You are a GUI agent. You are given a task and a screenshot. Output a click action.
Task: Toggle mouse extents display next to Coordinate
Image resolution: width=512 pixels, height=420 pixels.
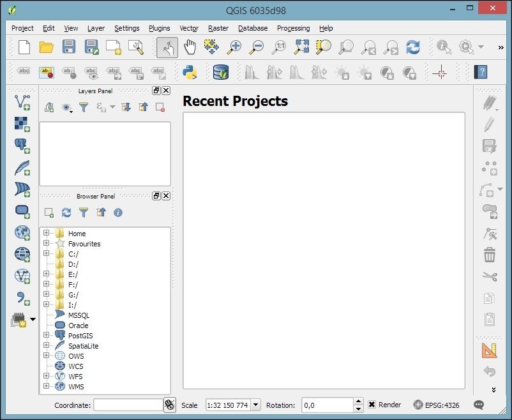point(170,405)
